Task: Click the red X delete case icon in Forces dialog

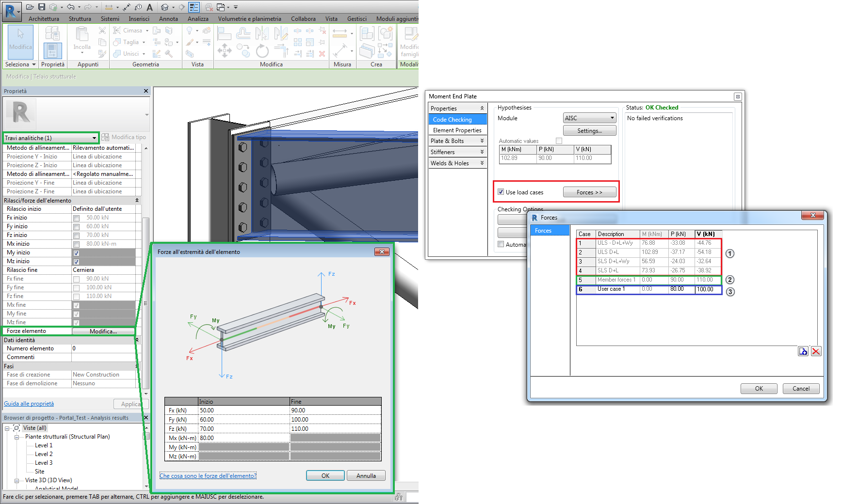Action: point(816,351)
